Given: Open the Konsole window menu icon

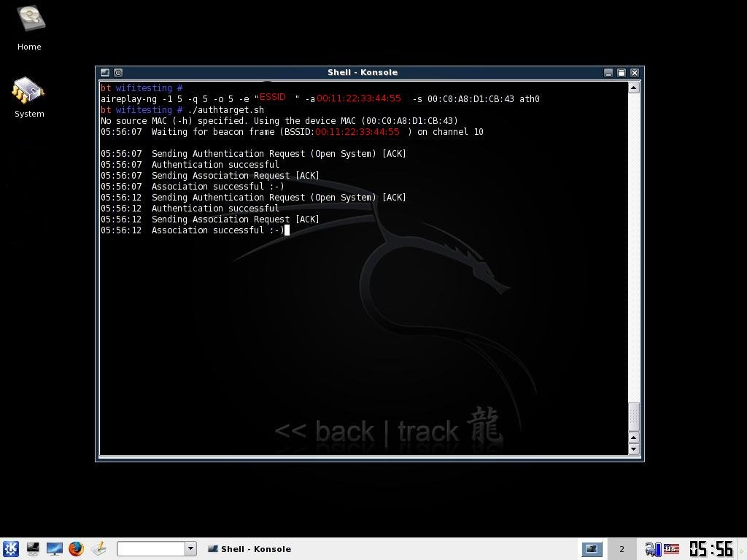Looking at the screenshot, I should 104,72.
